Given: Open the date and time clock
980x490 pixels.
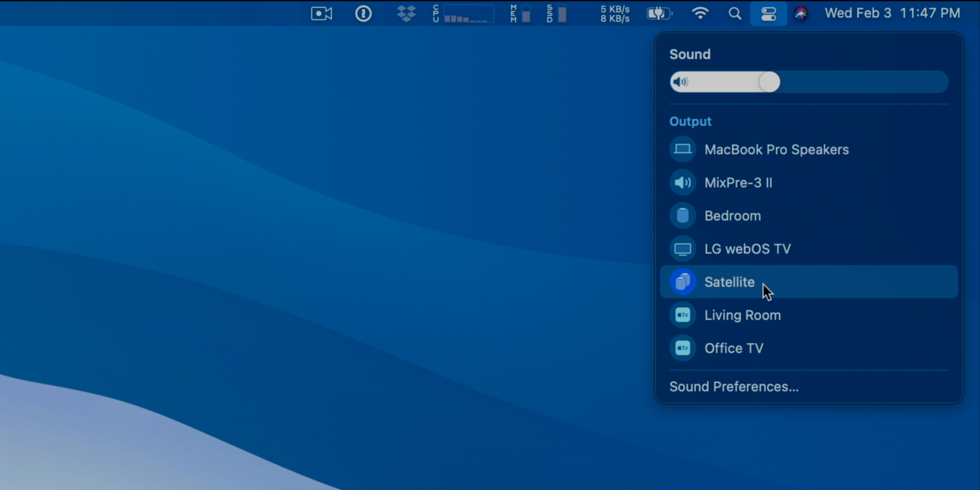Looking at the screenshot, I should pos(892,13).
